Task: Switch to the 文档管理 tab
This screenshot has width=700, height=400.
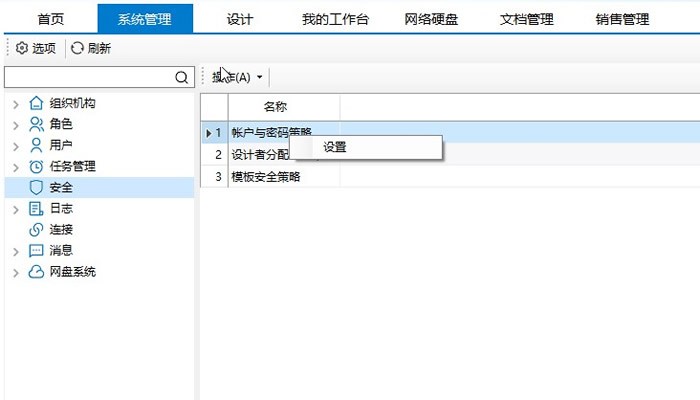Action: pos(526,19)
